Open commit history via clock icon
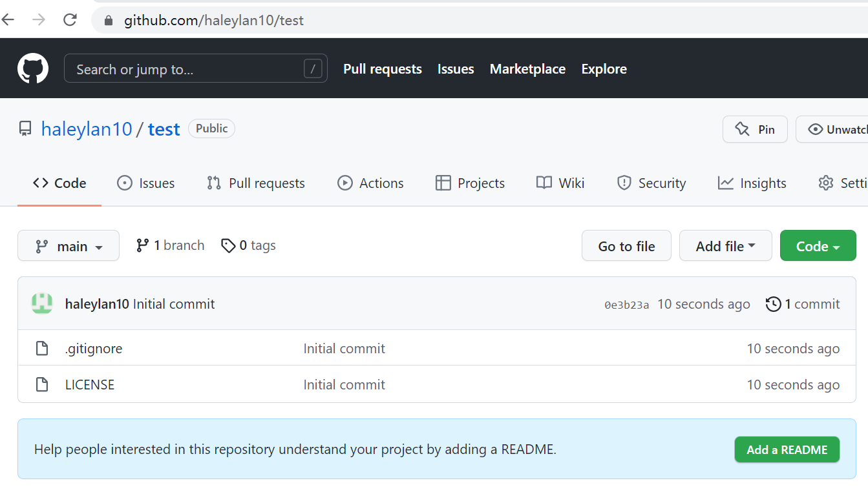 [x=773, y=304]
